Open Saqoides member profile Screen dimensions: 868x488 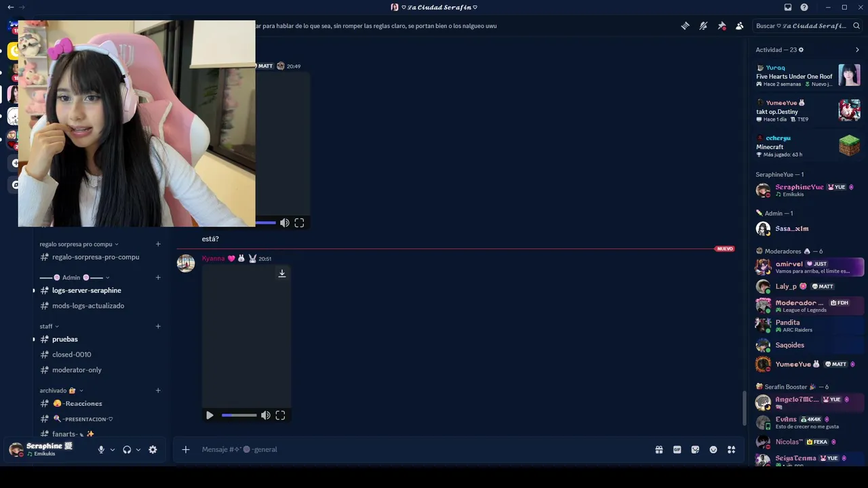808,345
